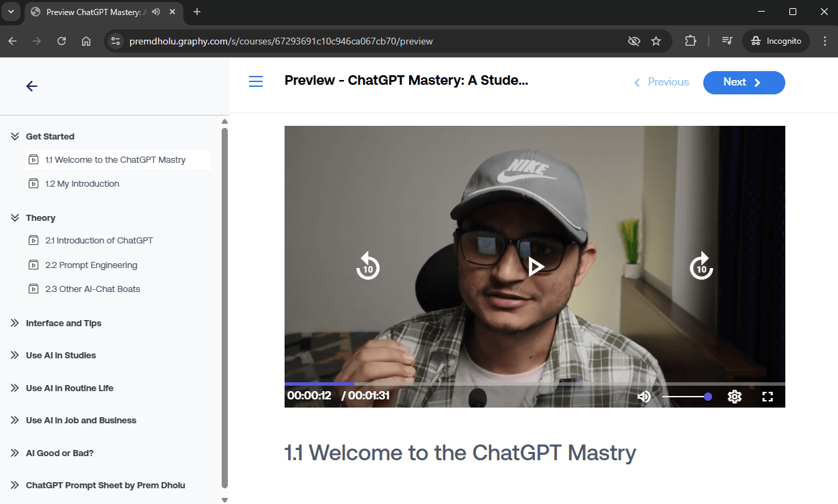Enter fullscreen video mode
This screenshot has height=504, width=838.
pos(768,397)
